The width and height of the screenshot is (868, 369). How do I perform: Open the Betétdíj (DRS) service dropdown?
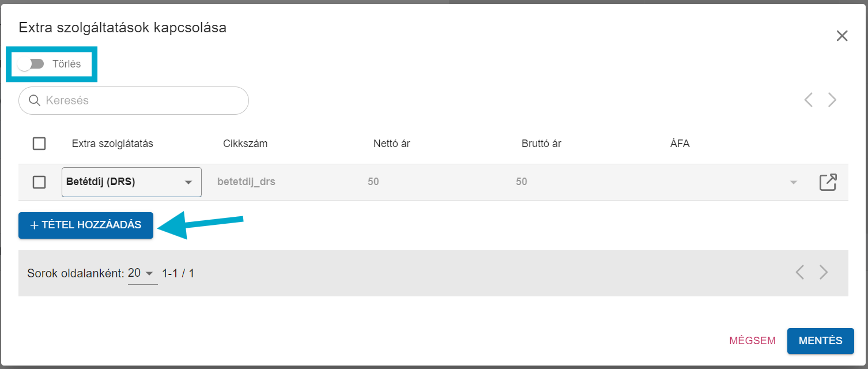(131, 182)
